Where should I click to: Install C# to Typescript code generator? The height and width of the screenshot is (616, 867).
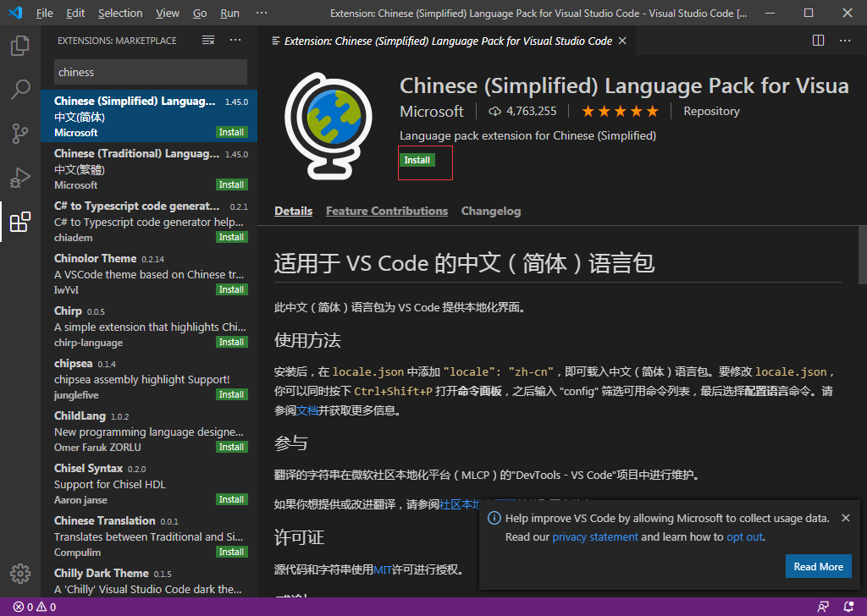point(232,238)
